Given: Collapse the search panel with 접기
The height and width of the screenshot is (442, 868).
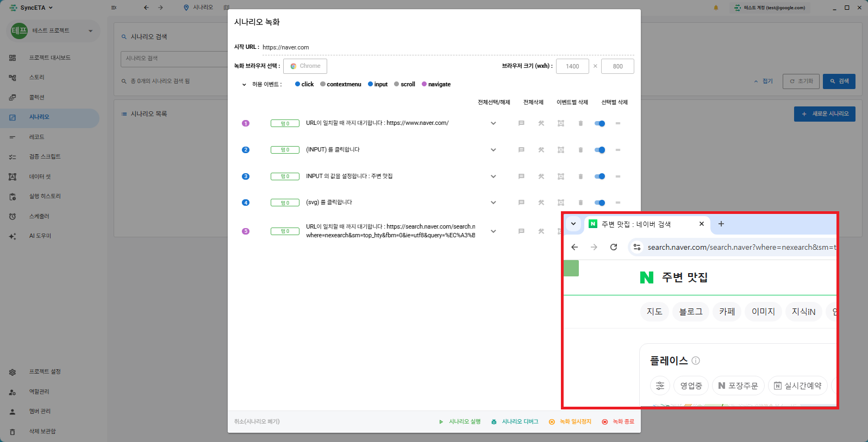Looking at the screenshot, I should (x=764, y=81).
